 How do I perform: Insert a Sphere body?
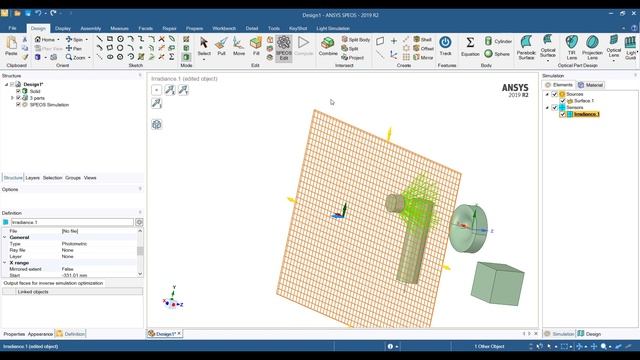click(x=497, y=54)
